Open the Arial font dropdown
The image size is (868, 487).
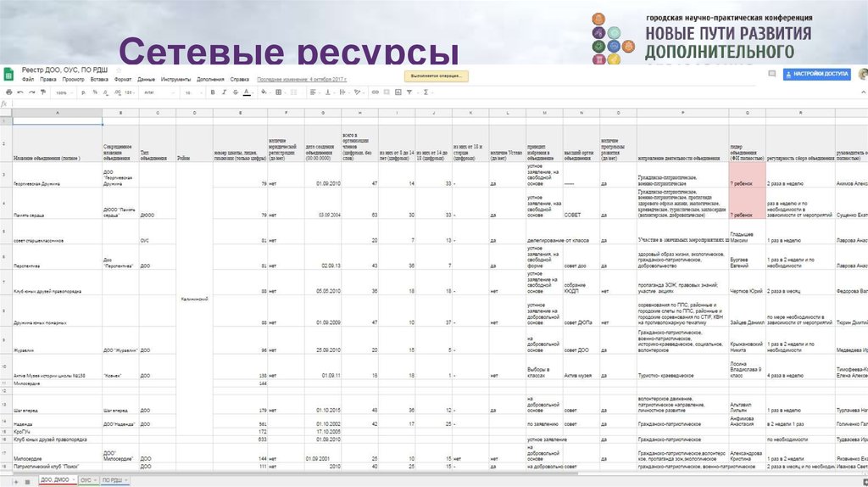pyautogui.click(x=159, y=93)
